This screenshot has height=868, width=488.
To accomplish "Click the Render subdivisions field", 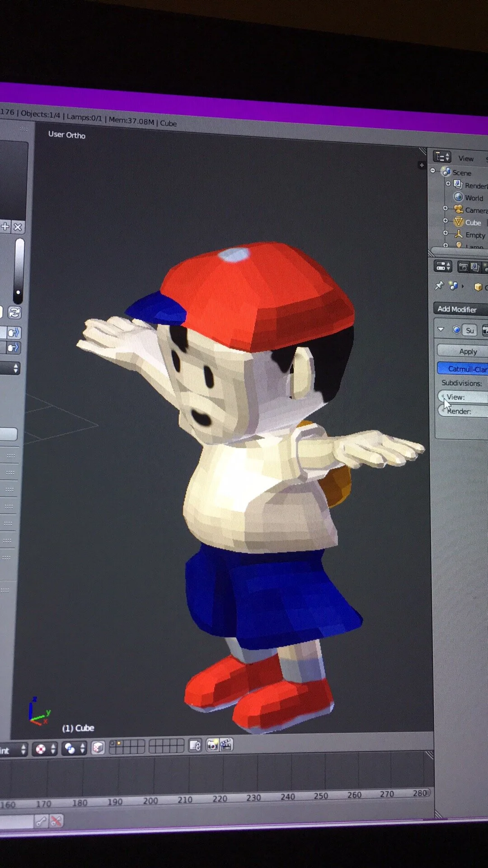I will point(463,411).
